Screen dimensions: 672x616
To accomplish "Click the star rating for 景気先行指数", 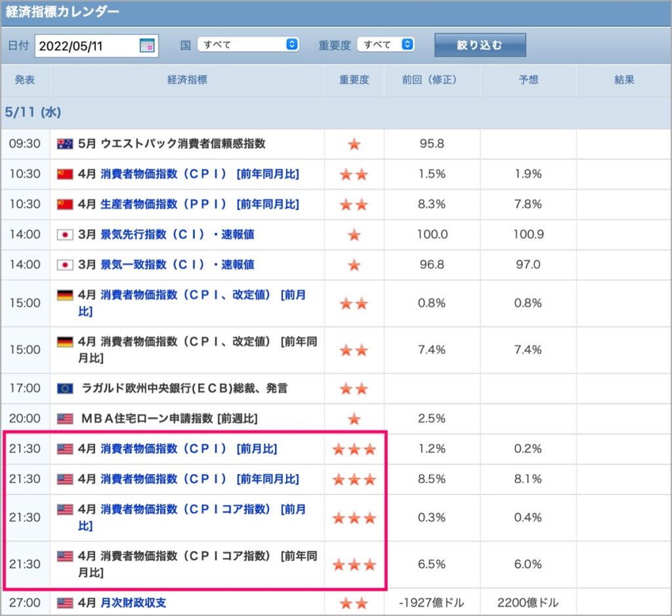I will (x=354, y=235).
